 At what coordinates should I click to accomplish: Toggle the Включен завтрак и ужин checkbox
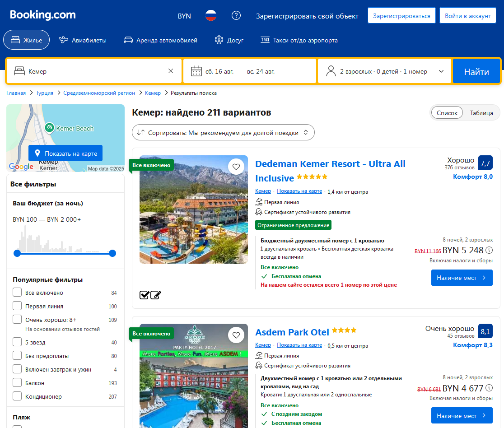(17, 369)
